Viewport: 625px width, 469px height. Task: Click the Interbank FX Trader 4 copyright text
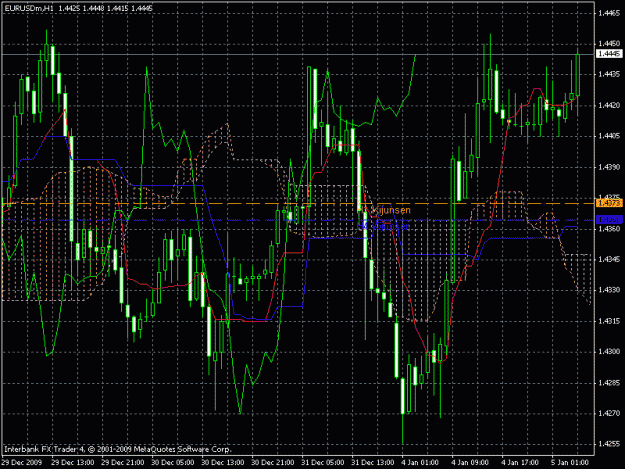[118, 449]
